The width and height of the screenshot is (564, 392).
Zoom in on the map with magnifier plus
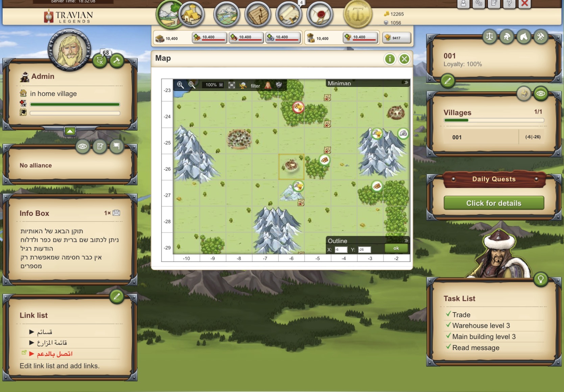point(181,85)
